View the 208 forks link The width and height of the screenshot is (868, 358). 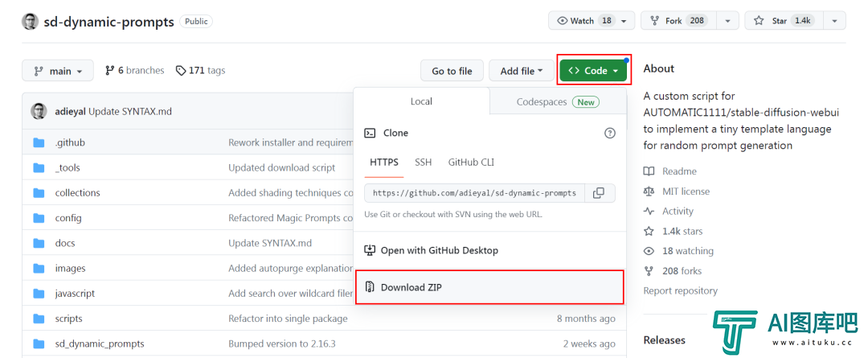coord(682,271)
